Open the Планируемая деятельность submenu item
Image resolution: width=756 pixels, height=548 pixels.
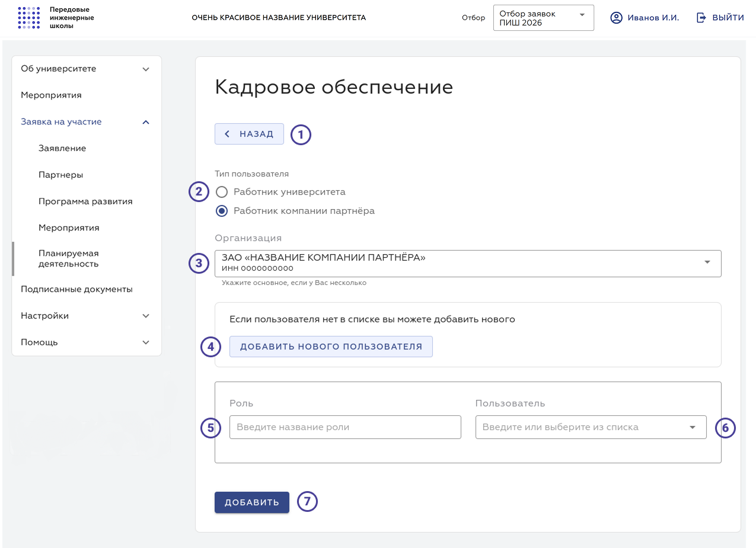(x=68, y=259)
